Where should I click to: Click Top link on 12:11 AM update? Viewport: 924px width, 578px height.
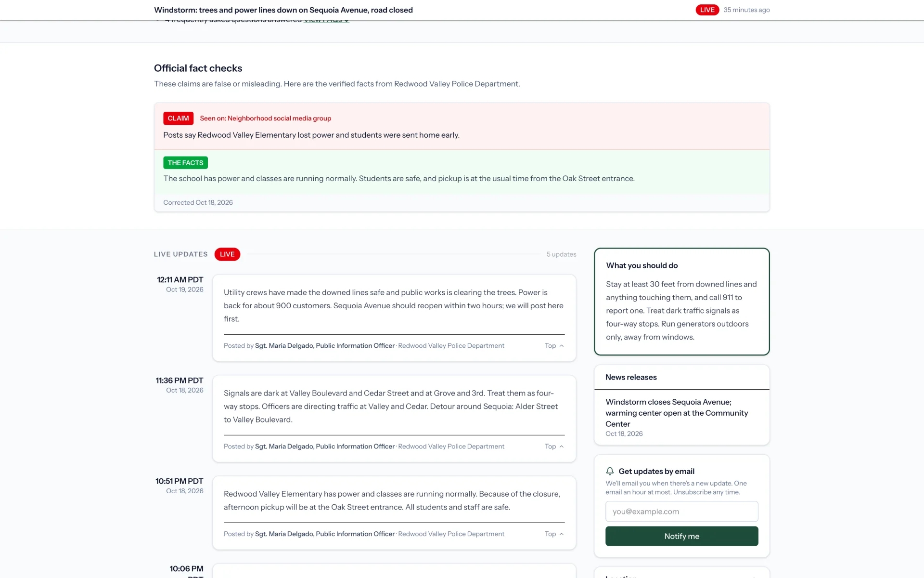click(x=554, y=346)
